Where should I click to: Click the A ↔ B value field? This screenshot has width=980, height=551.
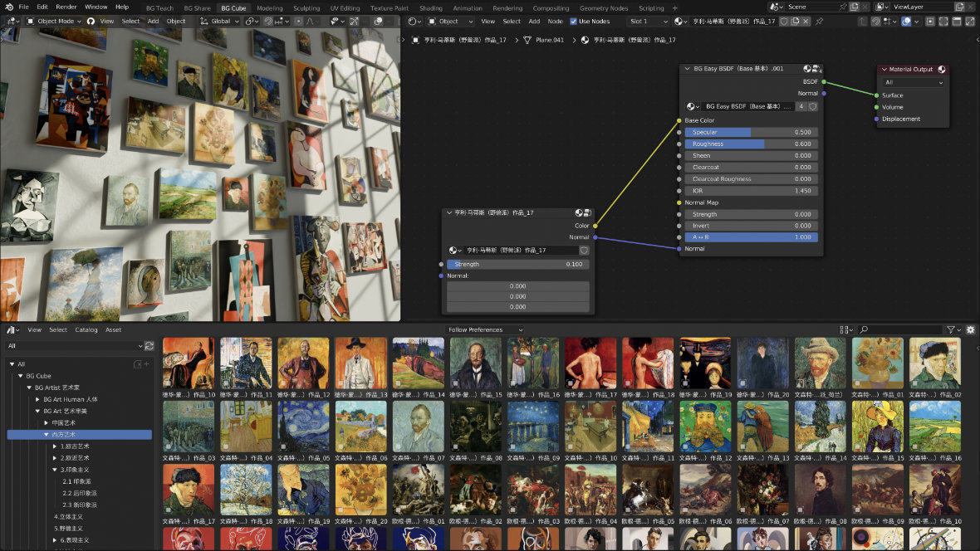click(752, 237)
